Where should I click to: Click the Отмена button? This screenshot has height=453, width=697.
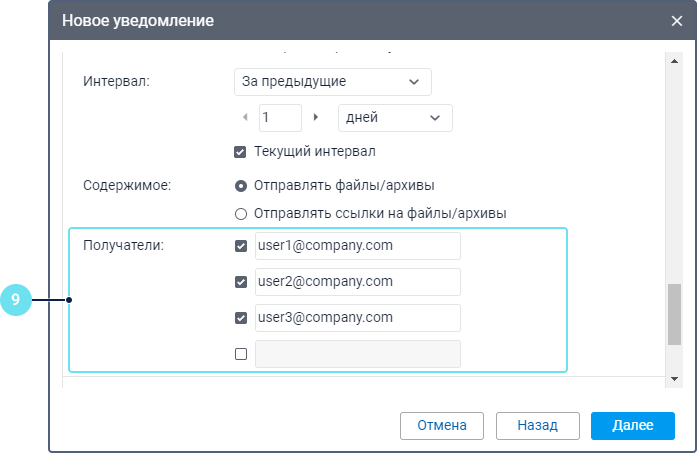pyautogui.click(x=441, y=425)
